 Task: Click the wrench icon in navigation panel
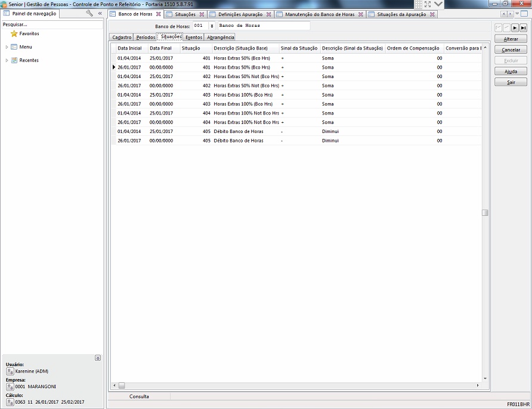[x=89, y=13]
